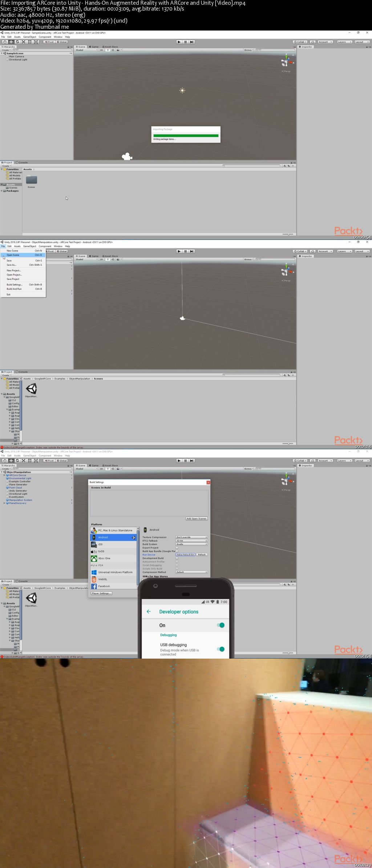Image resolution: width=372 pixels, height=868 pixels.
Task: Click the Add Open Scenes button
Action: [197, 519]
